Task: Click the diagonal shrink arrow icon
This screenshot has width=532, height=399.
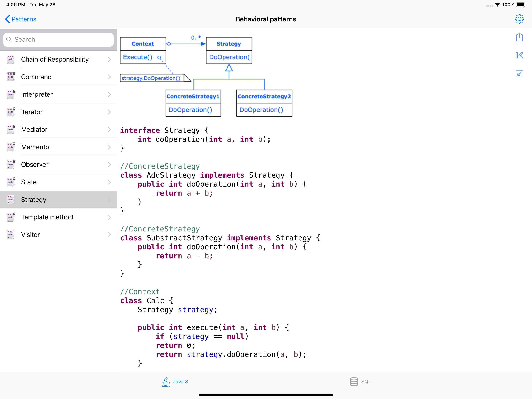Action: [519, 74]
